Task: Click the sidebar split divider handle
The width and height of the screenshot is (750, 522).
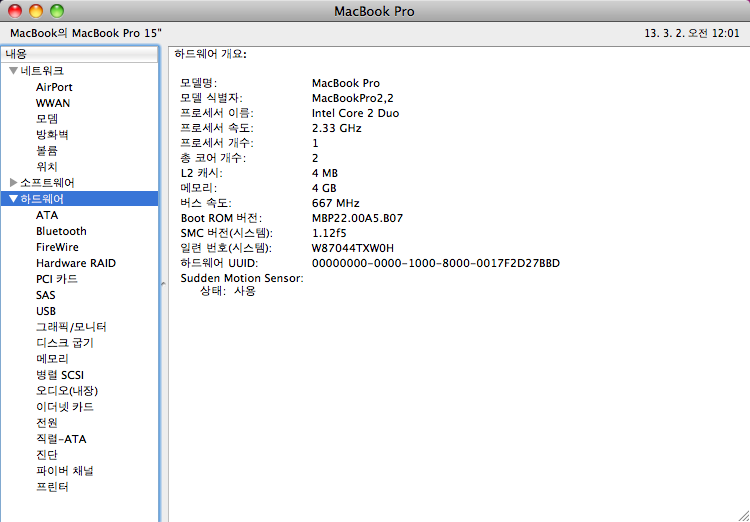Action: click(x=162, y=285)
